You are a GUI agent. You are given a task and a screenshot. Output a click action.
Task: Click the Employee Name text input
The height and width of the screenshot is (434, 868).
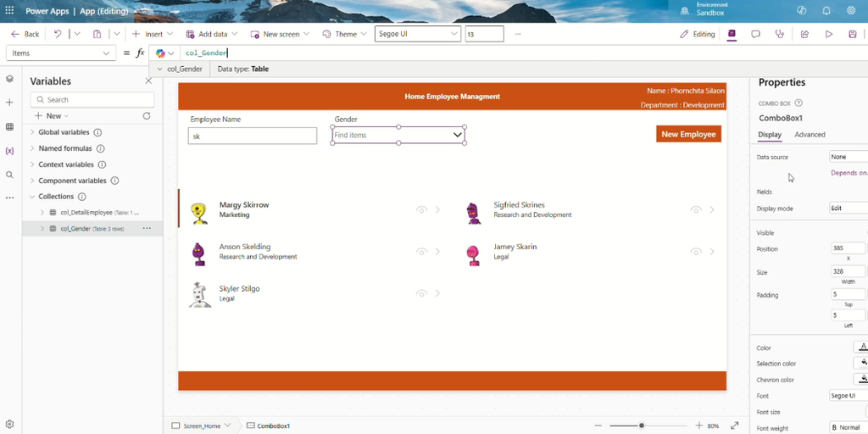(x=253, y=136)
